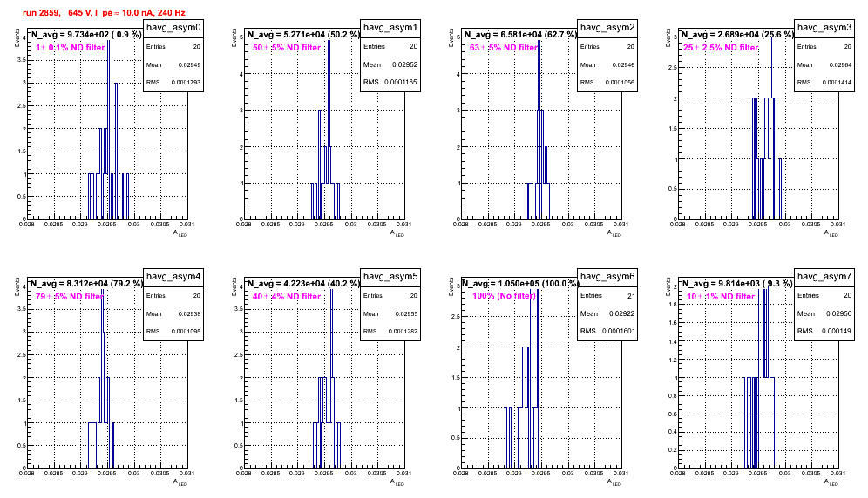Click Mean 0.02945 in havg_asym2 stats
The width and height of the screenshot is (868, 498).
(607, 64)
